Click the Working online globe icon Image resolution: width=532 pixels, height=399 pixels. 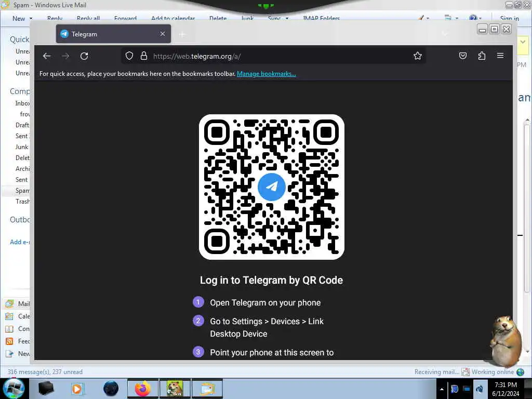[520, 372]
